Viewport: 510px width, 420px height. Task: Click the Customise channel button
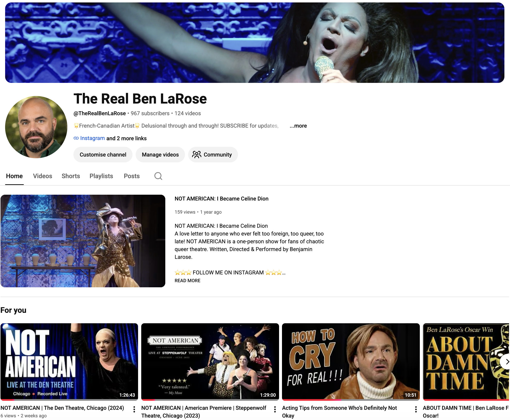point(103,155)
